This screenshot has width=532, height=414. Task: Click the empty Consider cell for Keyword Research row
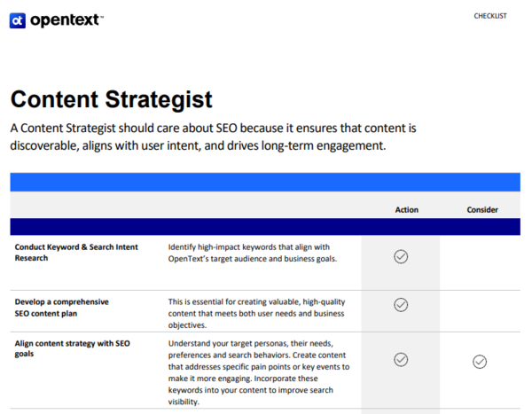480,257
